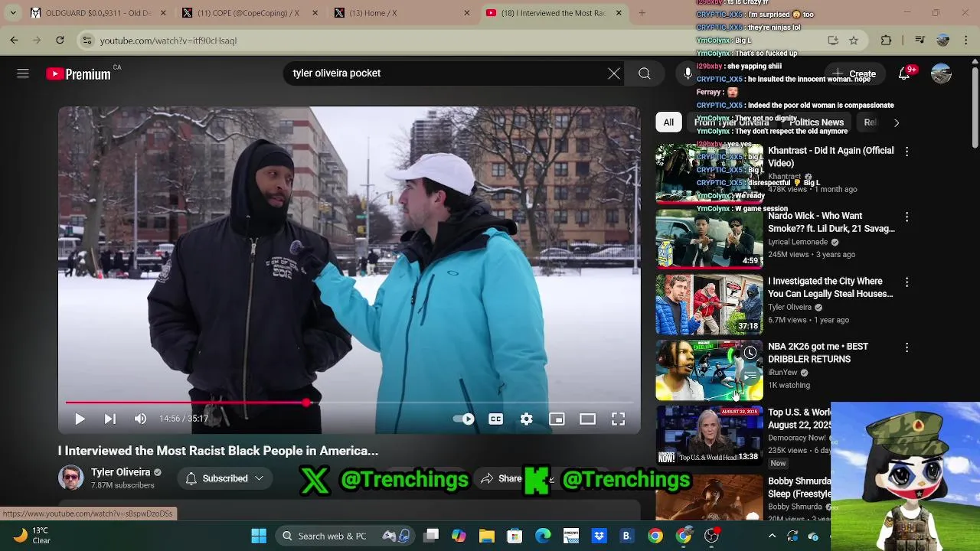Skip to the next video
Image resolution: width=980 pixels, height=551 pixels.
coord(109,419)
